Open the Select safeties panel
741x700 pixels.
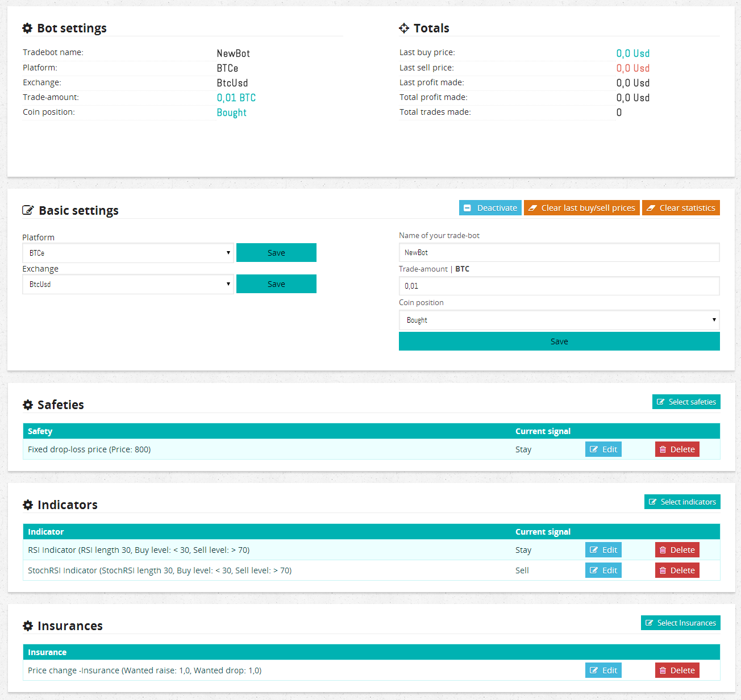pos(686,402)
